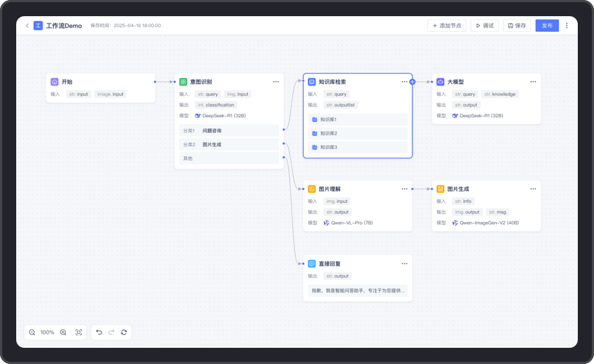Open the more options menu on 意图识别 node
Image resolution: width=594 pixels, height=364 pixels.
point(276,82)
